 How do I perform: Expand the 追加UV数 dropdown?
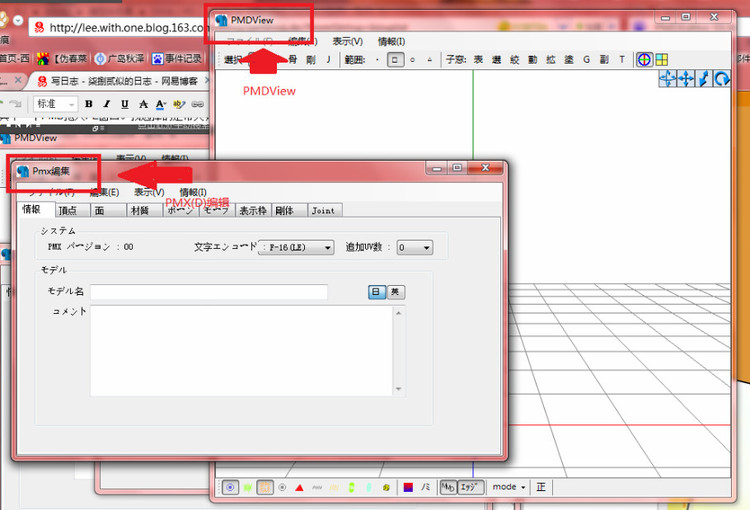point(415,247)
